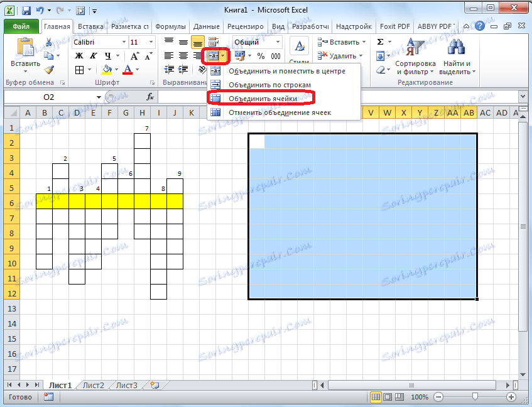Toggle Bold (Ж) formatting
This screenshot has height=407, width=532.
pos(79,56)
